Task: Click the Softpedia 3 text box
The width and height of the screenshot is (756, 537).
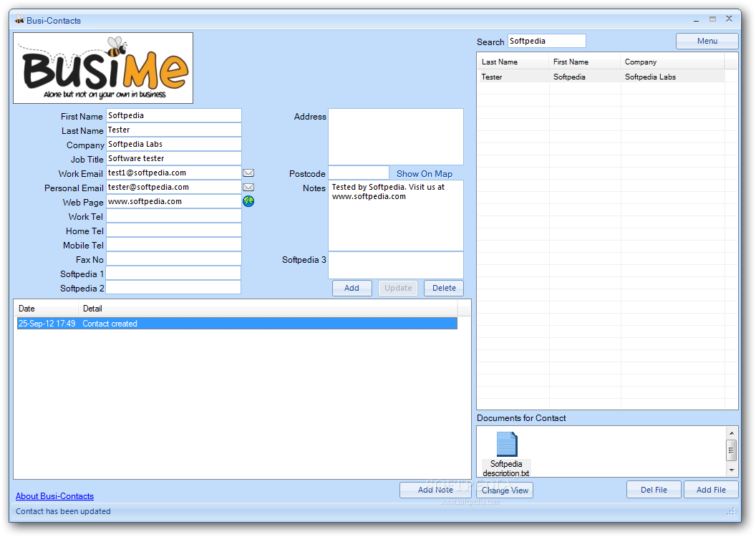Action: click(396, 265)
